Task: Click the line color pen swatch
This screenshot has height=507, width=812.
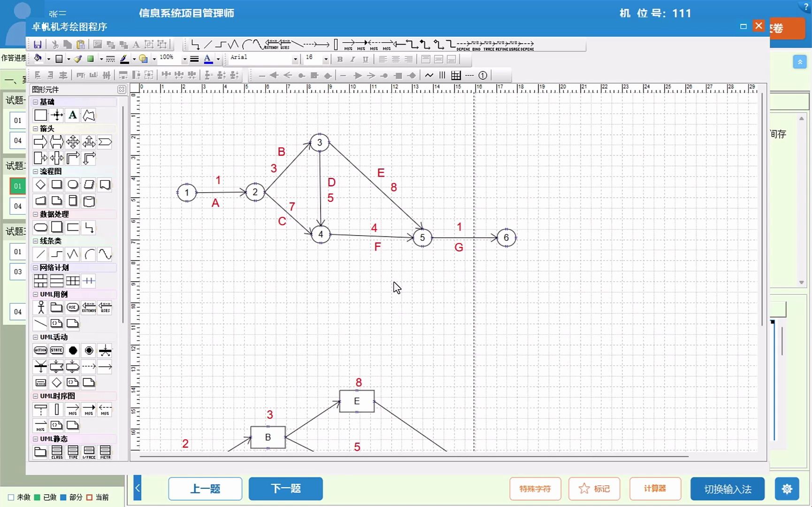Action: (124, 59)
